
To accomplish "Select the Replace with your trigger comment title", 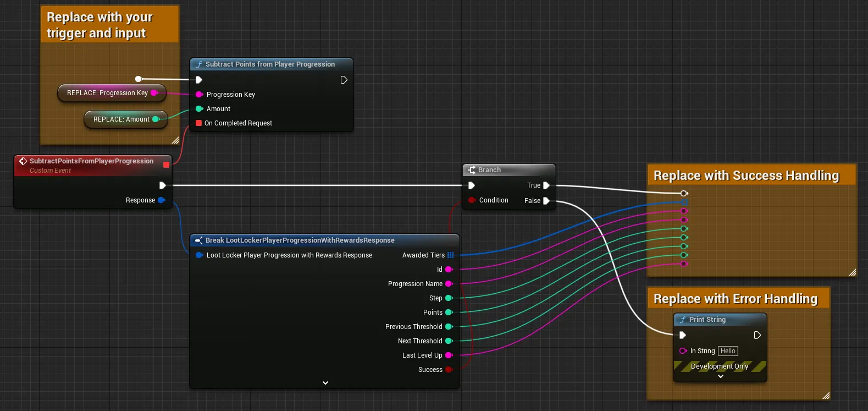I will tap(110, 25).
